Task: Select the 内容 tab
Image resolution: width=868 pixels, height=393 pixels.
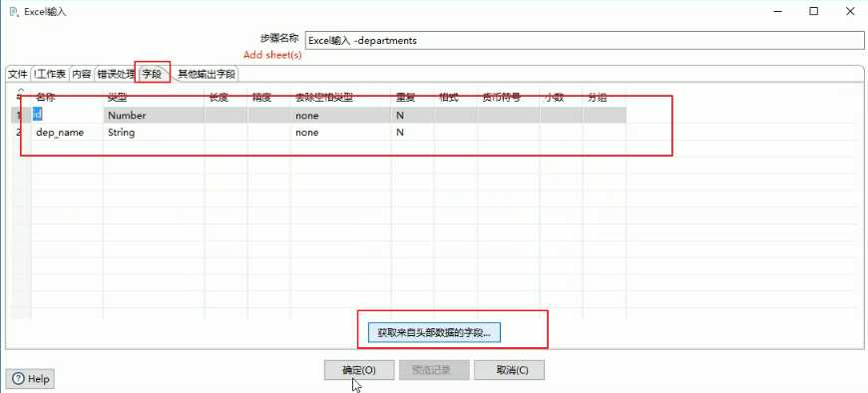Action: coord(82,74)
